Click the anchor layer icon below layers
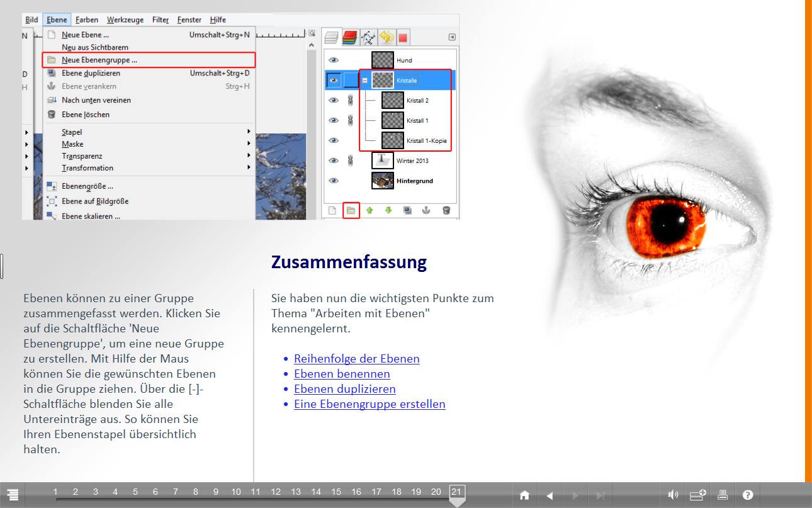The image size is (812, 508). [x=426, y=210]
